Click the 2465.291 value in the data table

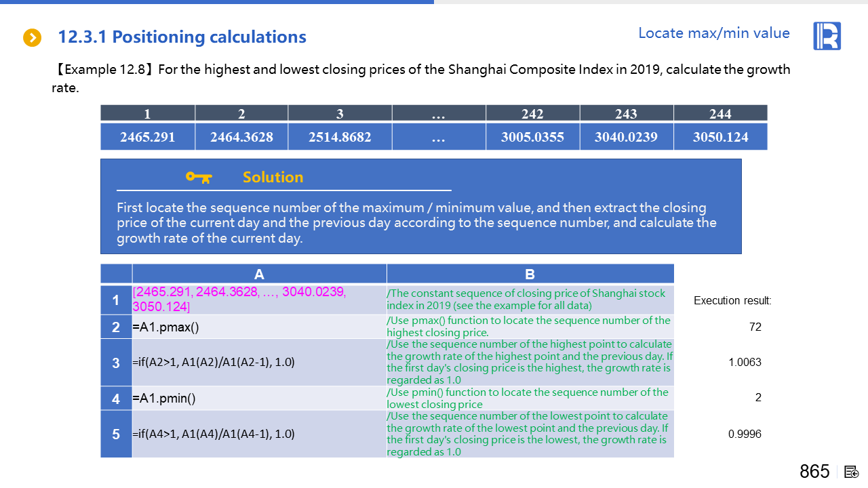tap(147, 137)
